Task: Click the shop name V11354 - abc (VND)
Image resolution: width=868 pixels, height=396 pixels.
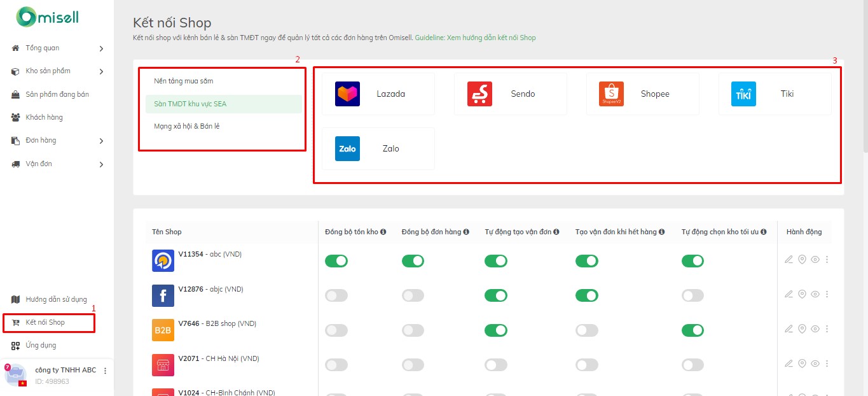Action: (x=210, y=254)
